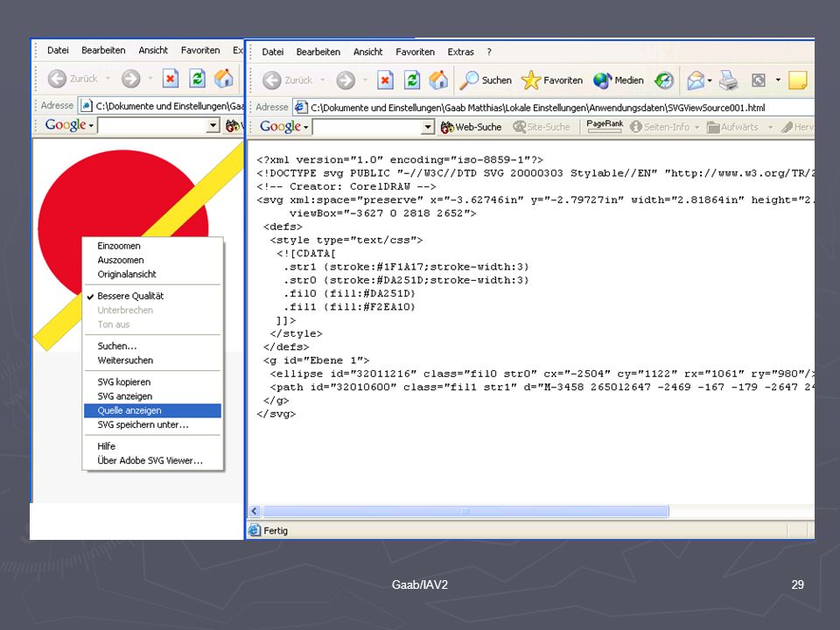Screen dimensions: 840x630
Task: Open the Medien globe toolbar button
Action: click(x=619, y=80)
